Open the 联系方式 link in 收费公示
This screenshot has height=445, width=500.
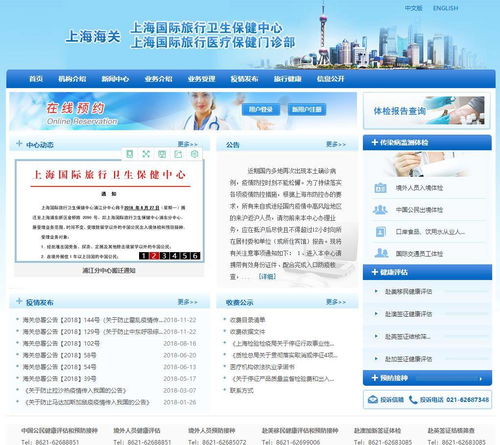tap(241, 390)
